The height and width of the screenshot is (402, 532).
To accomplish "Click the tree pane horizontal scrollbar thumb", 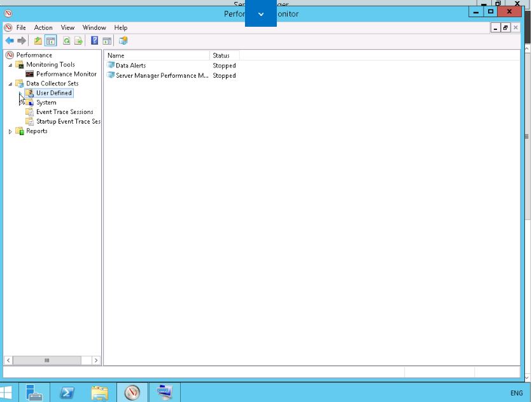I will (x=46, y=361).
